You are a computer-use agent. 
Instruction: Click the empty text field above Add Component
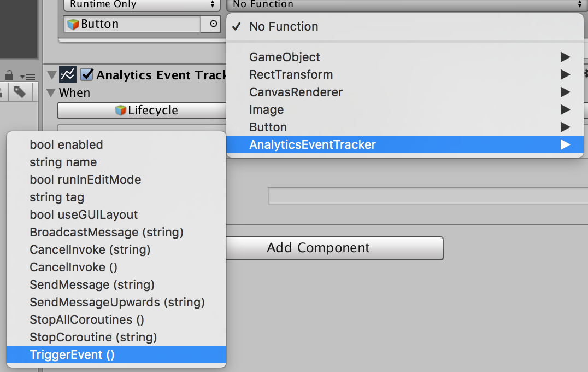(428, 196)
